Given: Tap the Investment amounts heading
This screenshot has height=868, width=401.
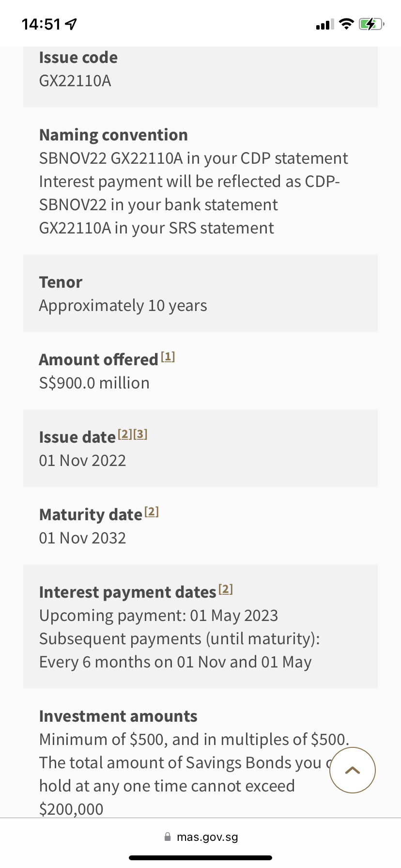Looking at the screenshot, I should click(x=118, y=716).
